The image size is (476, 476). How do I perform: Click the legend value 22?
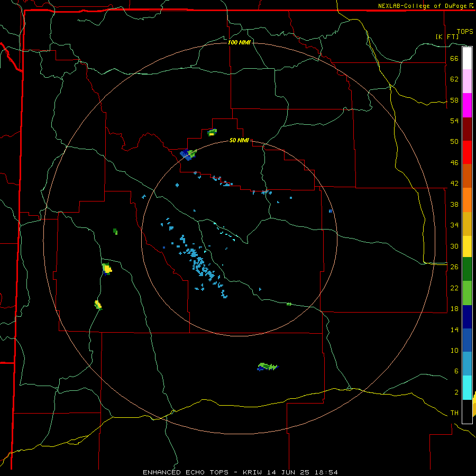454,288
